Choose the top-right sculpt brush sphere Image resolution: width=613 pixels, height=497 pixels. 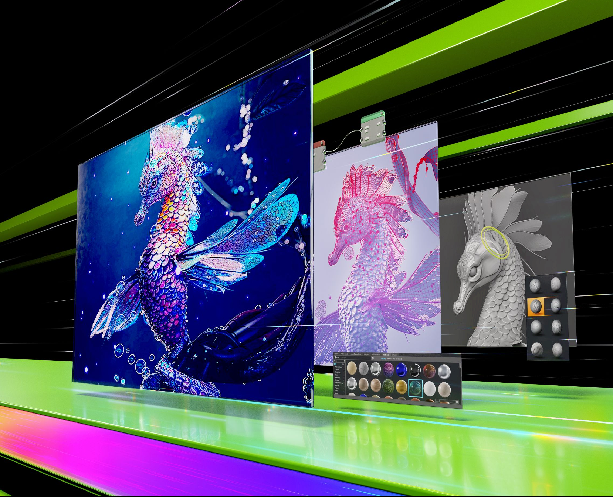(x=556, y=284)
